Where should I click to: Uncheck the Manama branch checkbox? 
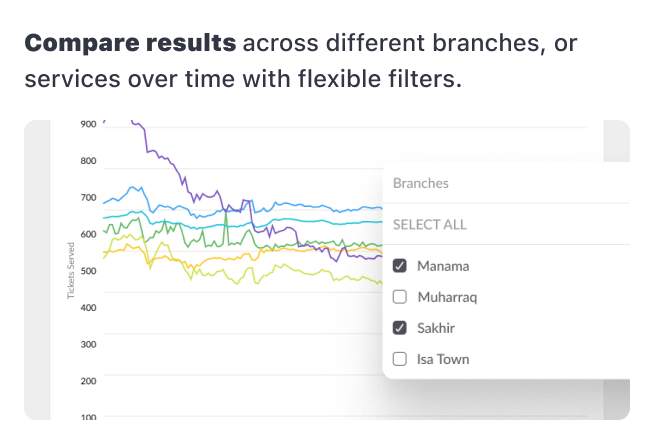point(400,266)
